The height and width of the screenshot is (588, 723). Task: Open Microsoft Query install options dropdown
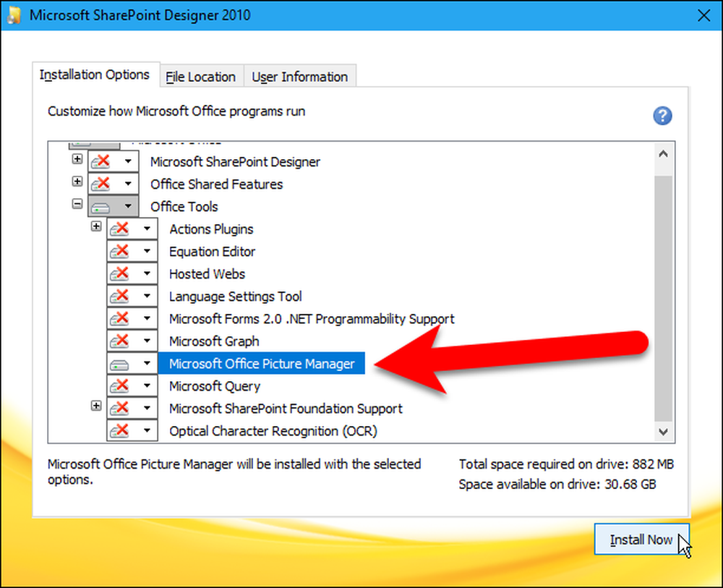(x=147, y=386)
